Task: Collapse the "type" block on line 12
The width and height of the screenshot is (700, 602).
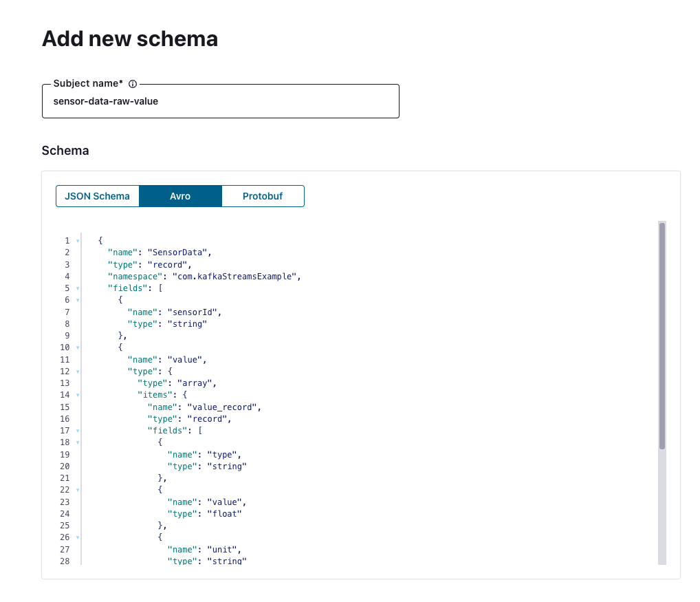Action: pos(78,372)
